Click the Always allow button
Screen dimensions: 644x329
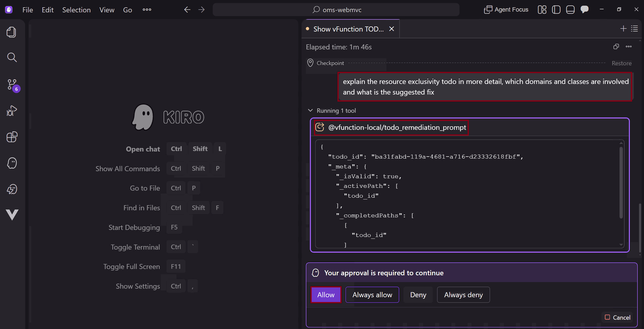click(x=372, y=295)
